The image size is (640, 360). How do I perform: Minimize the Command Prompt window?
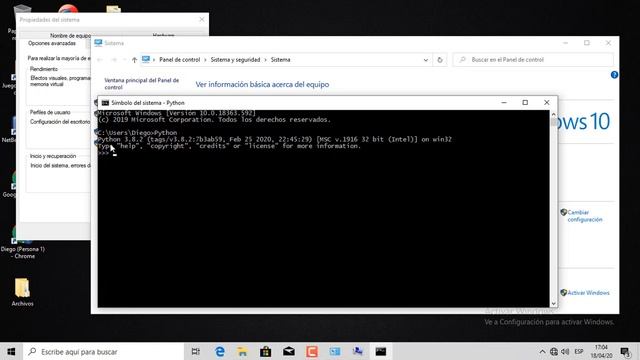pyautogui.click(x=504, y=102)
